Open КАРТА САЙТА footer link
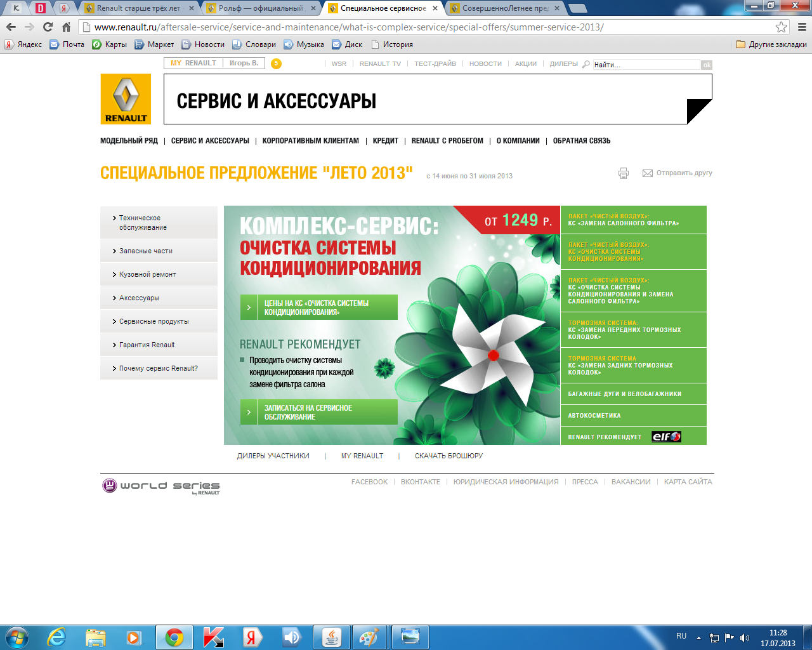This screenshot has height=650, width=812. 688,482
